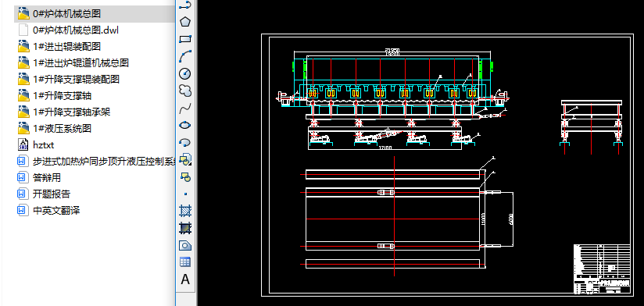The image size is (644, 306).
Task: Click the title block table in drawing
Action: [602, 269]
